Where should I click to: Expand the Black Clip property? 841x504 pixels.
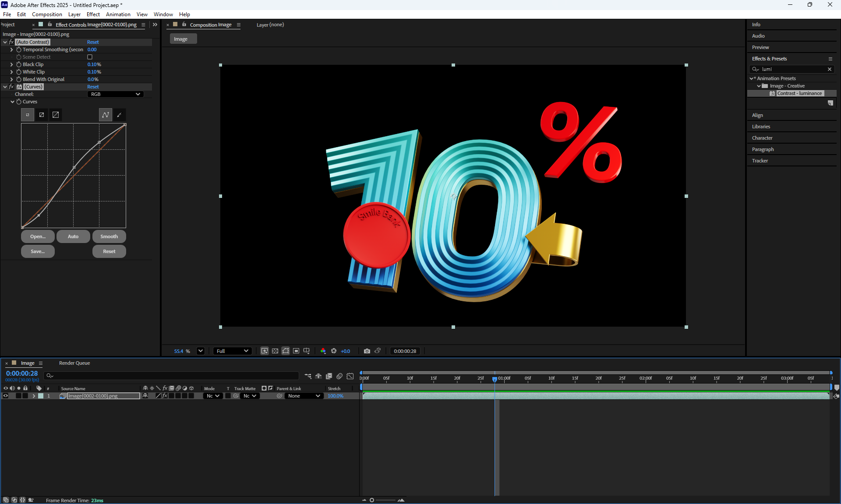pyautogui.click(x=12, y=64)
